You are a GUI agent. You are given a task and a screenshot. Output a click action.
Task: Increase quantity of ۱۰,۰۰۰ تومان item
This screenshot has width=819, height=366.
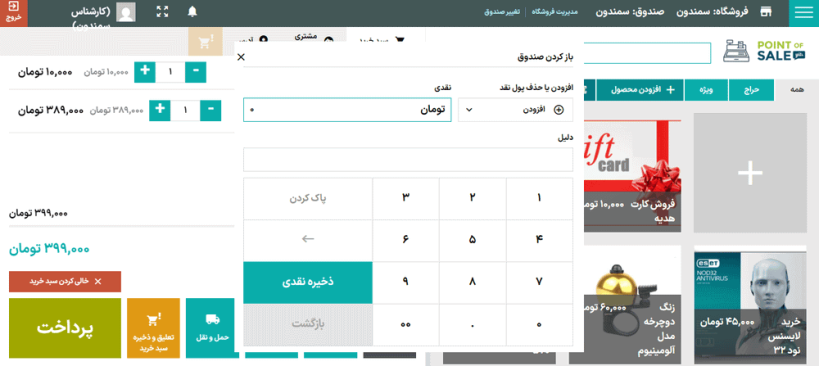point(145,72)
